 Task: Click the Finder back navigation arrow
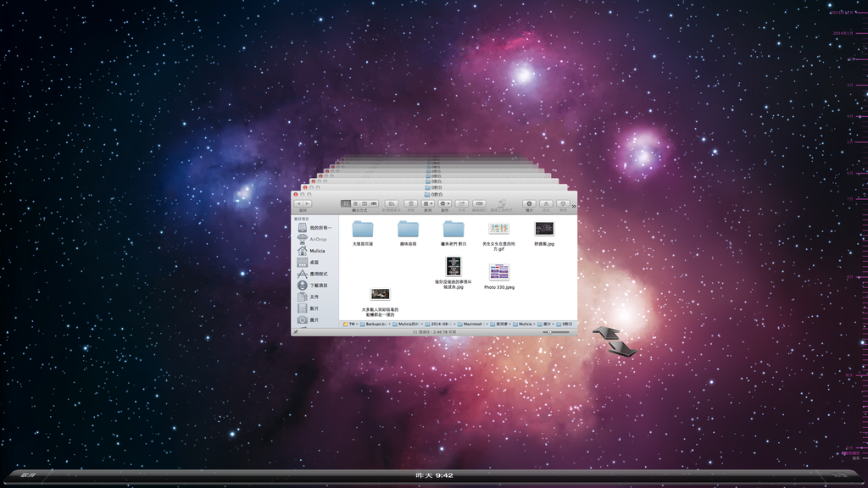(298, 203)
